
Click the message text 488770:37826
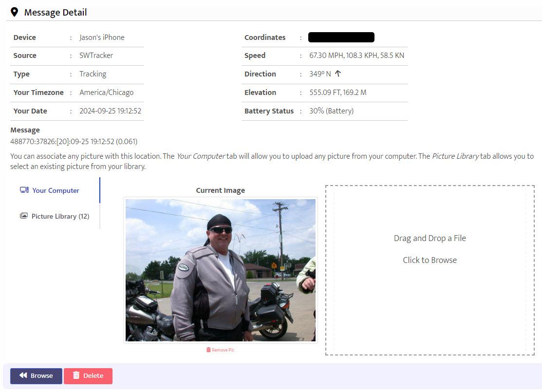point(74,141)
